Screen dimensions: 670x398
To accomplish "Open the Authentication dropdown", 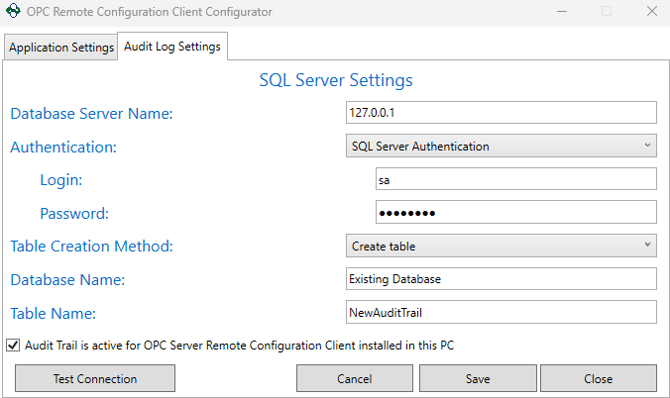I will (501, 146).
